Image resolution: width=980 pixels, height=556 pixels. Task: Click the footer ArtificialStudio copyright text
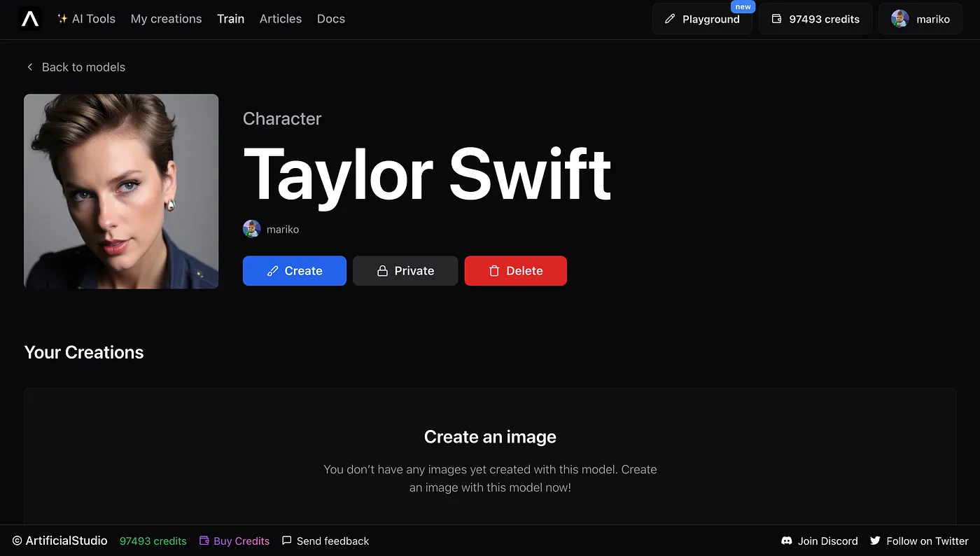(x=60, y=541)
